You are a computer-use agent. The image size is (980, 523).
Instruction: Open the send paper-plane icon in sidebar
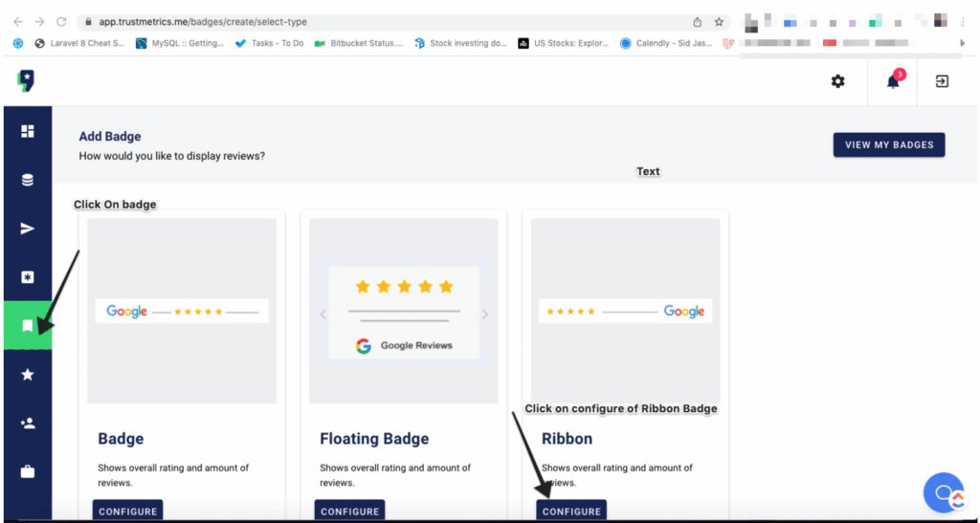pos(28,229)
